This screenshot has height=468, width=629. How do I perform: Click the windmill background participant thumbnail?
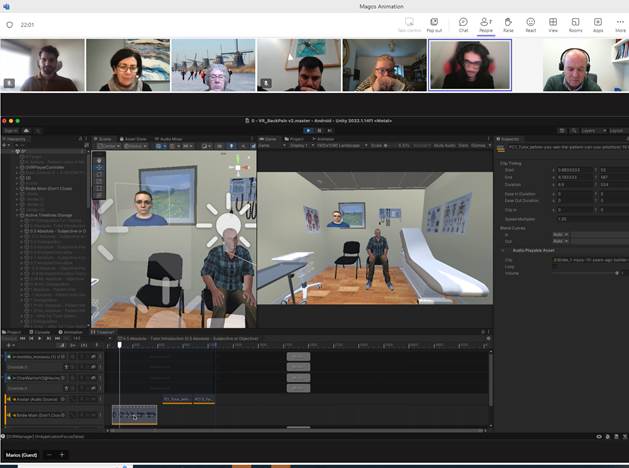213,65
